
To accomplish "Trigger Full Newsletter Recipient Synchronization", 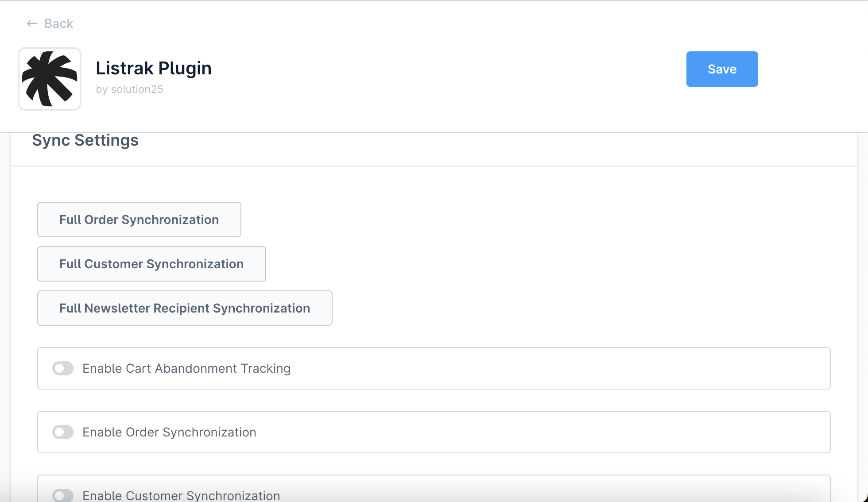I will pos(185,308).
